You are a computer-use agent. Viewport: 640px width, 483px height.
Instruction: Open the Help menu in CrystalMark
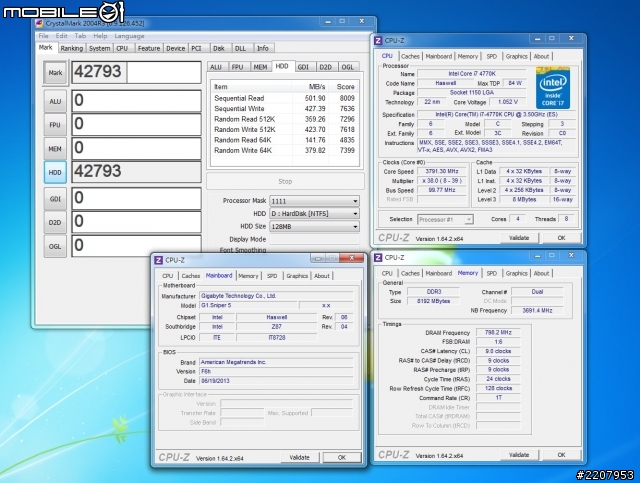point(100,36)
